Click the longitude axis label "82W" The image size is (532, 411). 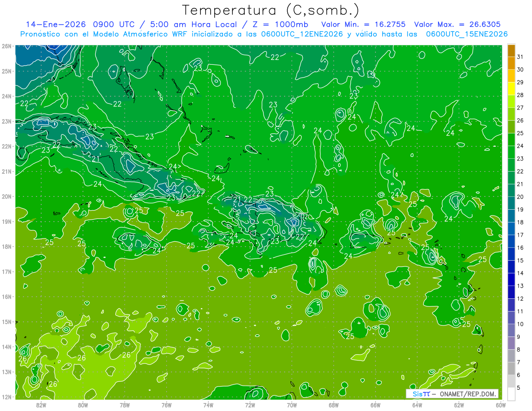41,405
